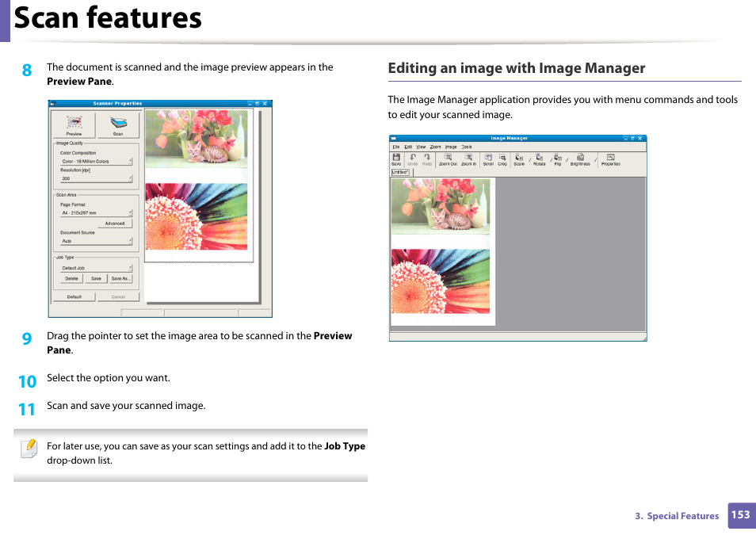Open the File menu in Image Manager
Viewport: 756px width, 535px height.
pos(396,147)
